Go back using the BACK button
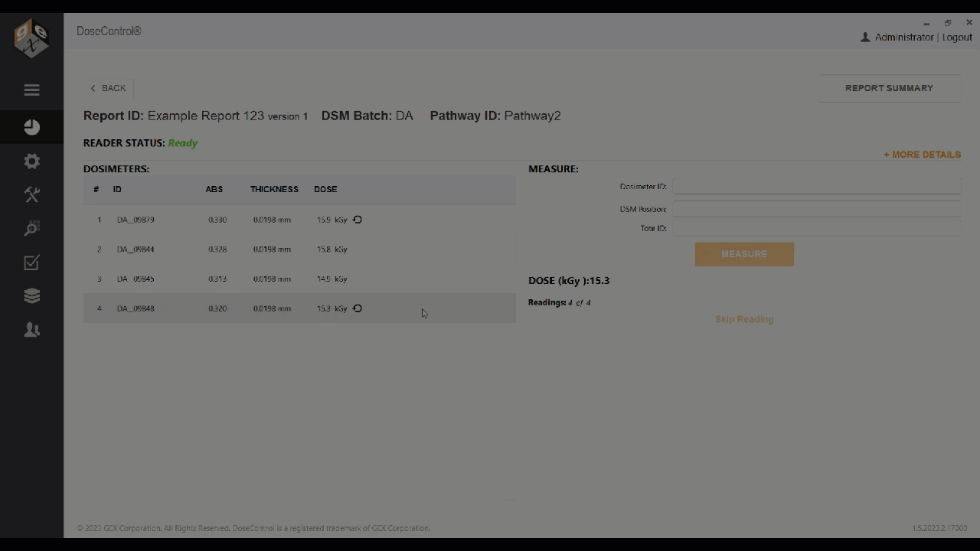Image resolution: width=980 pixels, height=551 pixels. click(x=109, y=88)
